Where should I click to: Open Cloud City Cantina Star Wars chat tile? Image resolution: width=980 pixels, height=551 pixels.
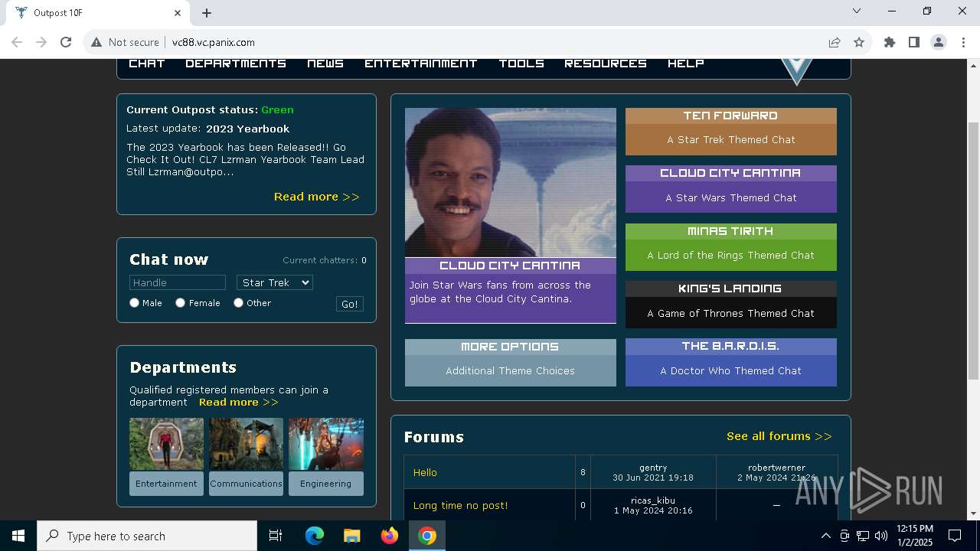click(x=731, y=189)
